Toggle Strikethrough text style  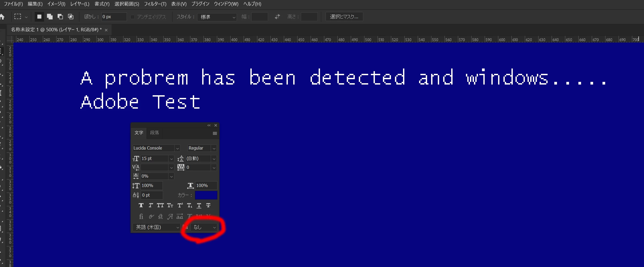click(208, 205)
